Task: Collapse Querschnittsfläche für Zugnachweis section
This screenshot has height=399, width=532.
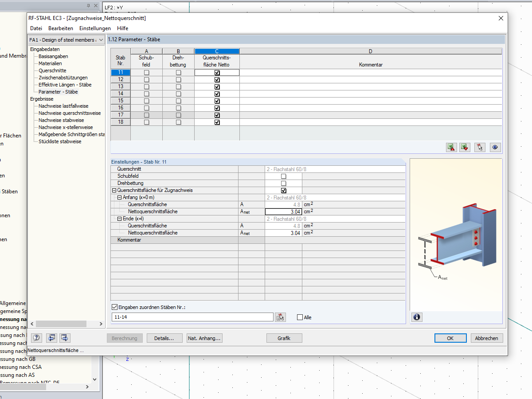Action: point(114,190)
